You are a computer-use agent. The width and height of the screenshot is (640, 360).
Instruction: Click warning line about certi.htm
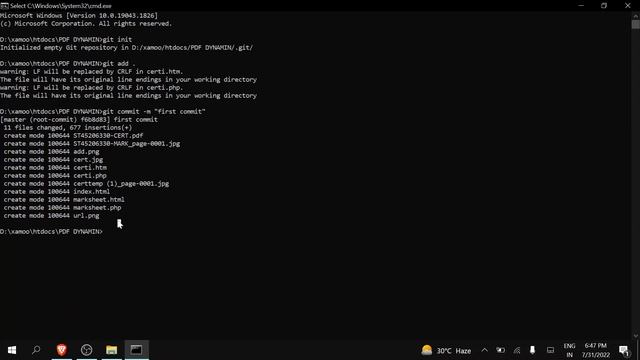(91, 71)
